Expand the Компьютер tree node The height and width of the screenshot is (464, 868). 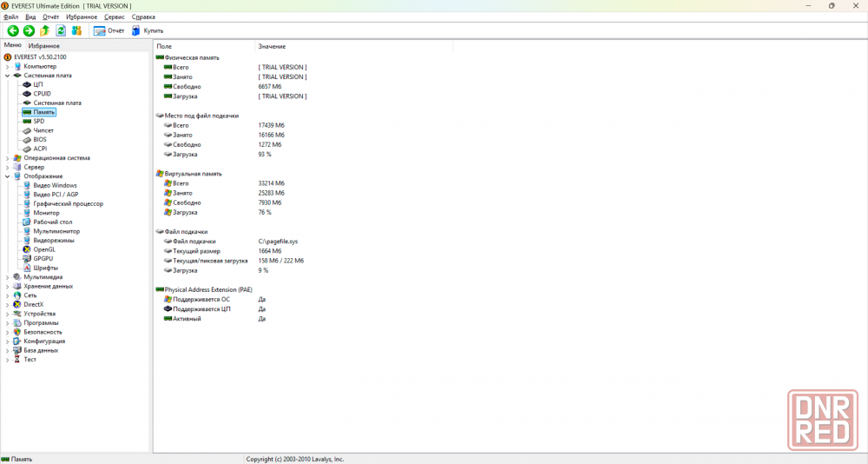(7, 67)
